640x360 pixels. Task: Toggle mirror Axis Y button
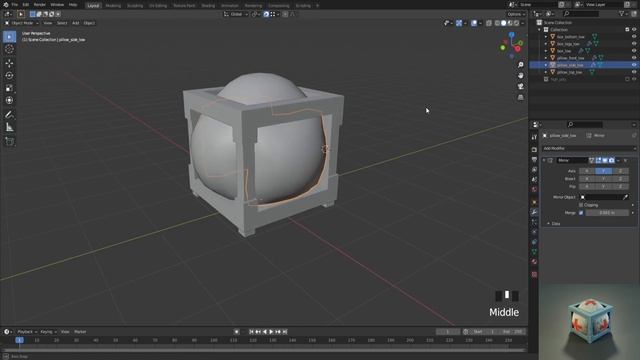603,171
